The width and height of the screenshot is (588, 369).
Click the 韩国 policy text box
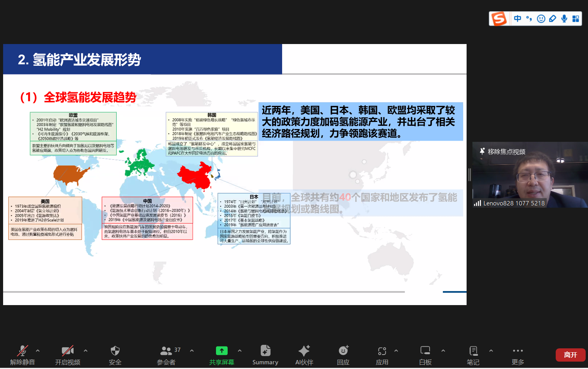tap(212, 134)
